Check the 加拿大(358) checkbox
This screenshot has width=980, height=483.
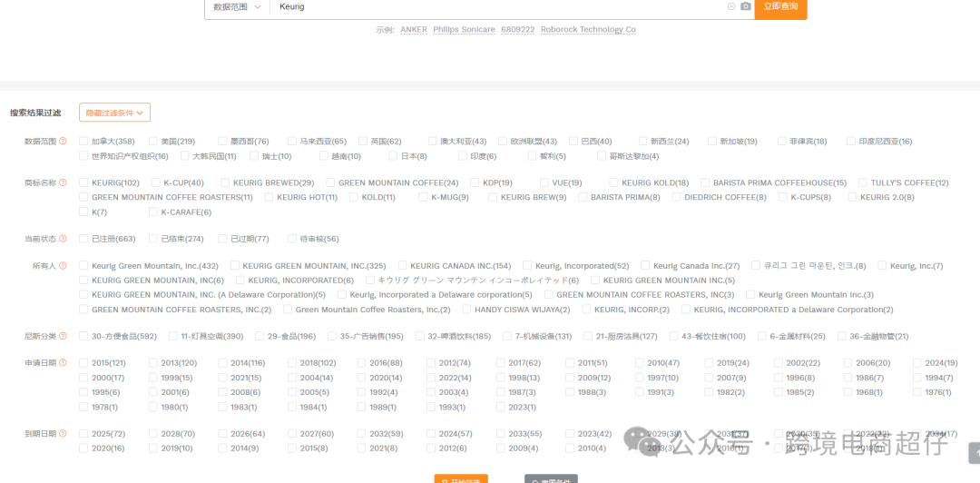pos(83,142)
